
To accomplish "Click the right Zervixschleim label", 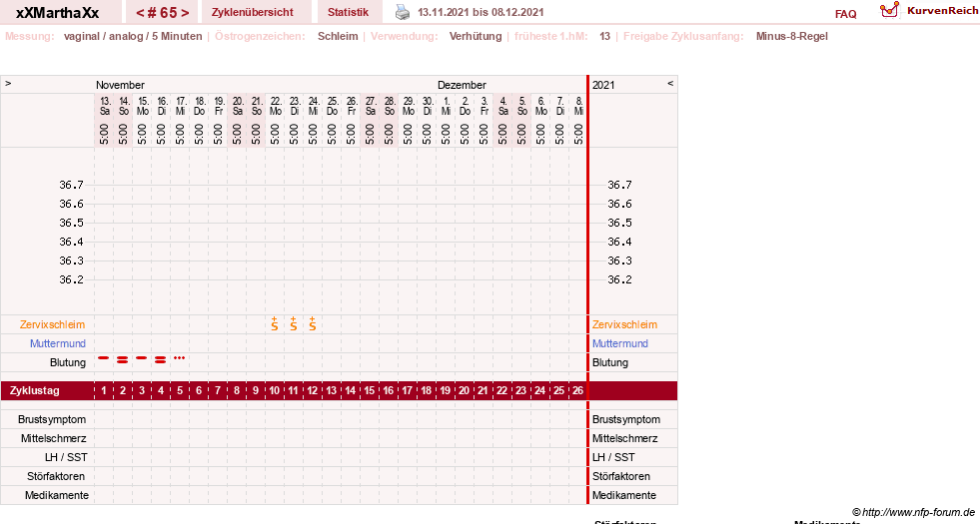I will click(625, 324).
